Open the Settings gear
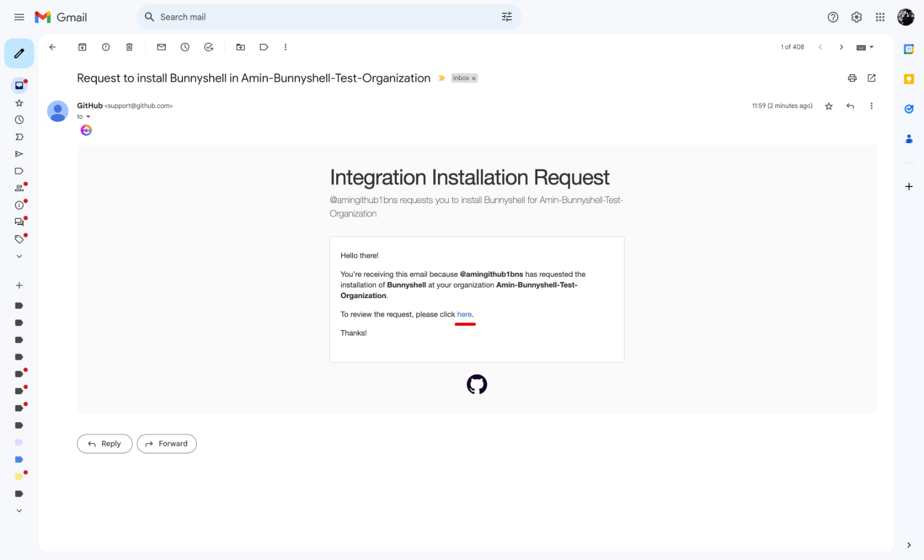The height and width of the screenshot is (560, 924). pos(856,17)
